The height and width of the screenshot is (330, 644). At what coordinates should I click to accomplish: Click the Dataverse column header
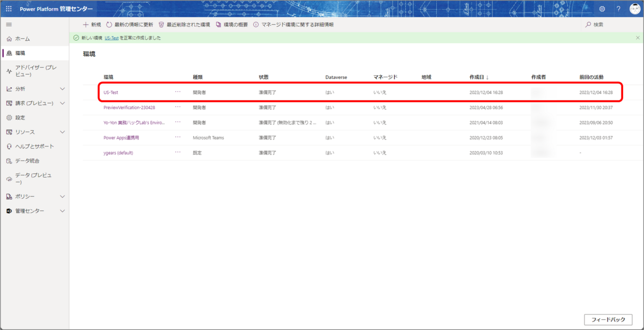[336, 77]
